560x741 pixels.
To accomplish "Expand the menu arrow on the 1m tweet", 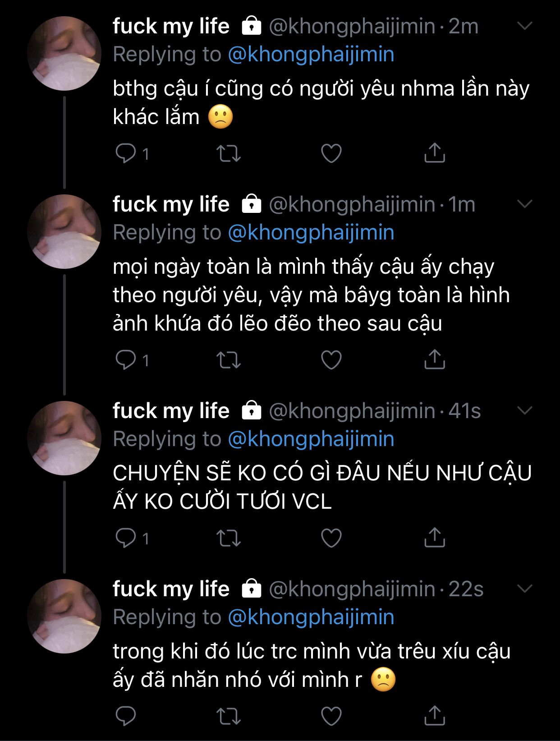I will coord(524,204).
